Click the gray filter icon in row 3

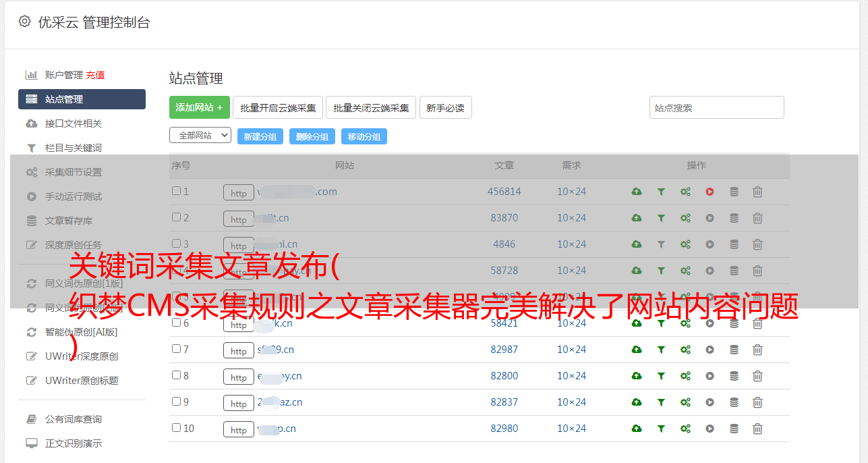click(661, 244)
